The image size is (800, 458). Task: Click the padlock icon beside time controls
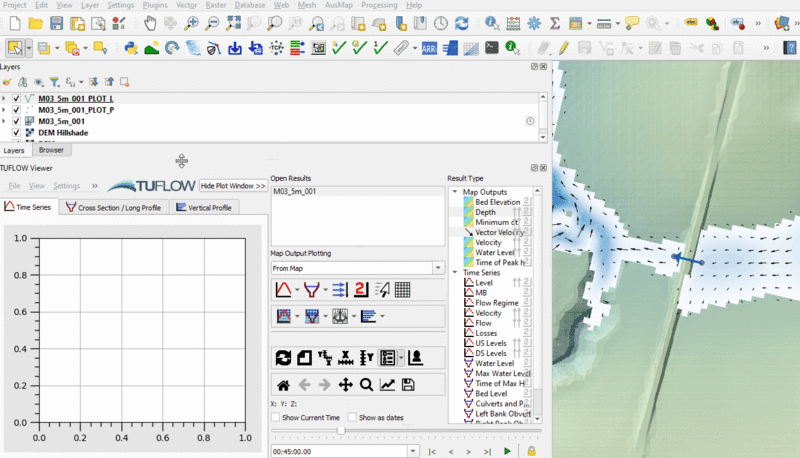click(x=530, y=452)
